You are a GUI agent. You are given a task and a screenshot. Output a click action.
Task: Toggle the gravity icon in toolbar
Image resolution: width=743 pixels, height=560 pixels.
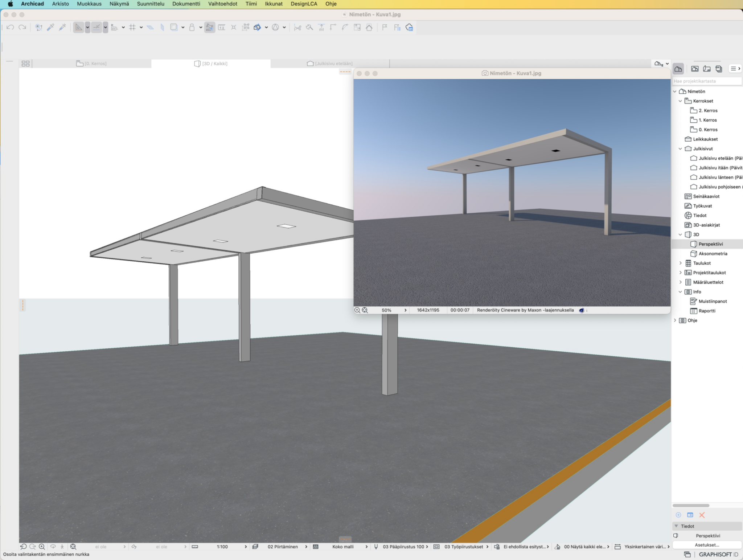[x=192, y=27]
